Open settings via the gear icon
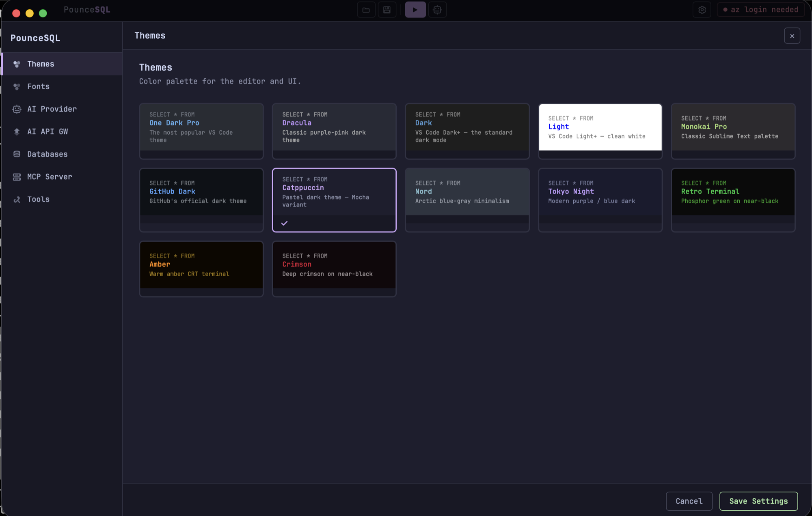This screenshot has height=516, width=812. pos(702,10)
